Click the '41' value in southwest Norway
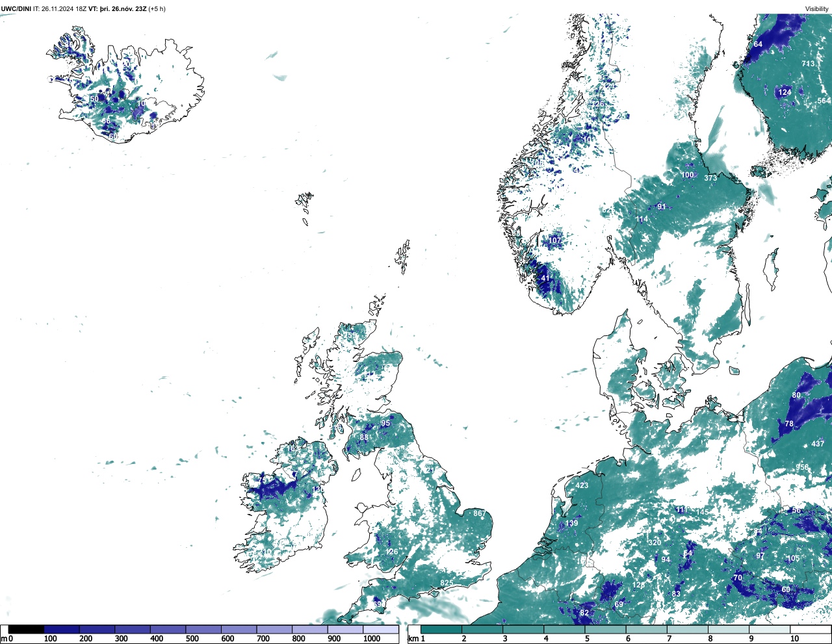This screenshot has height=644, width=832. (545, 278)
